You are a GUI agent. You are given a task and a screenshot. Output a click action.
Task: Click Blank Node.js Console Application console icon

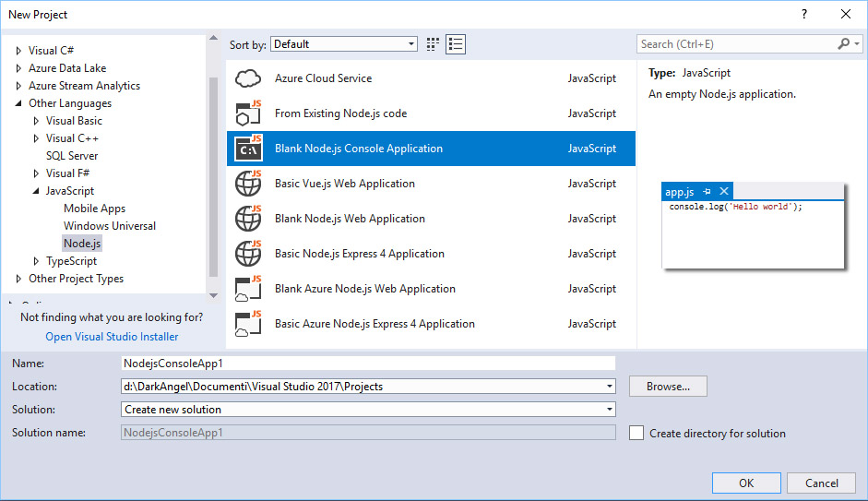pos(248,149)
